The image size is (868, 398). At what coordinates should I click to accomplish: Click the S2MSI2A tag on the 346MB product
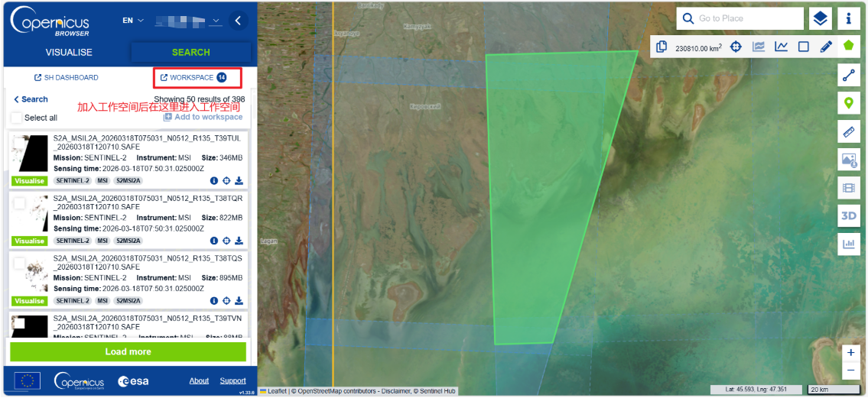[x=128, y=181]
